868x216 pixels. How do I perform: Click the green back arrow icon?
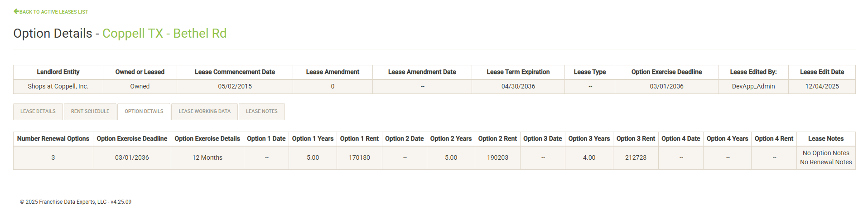pyautogui.click(x=16, y=11)
